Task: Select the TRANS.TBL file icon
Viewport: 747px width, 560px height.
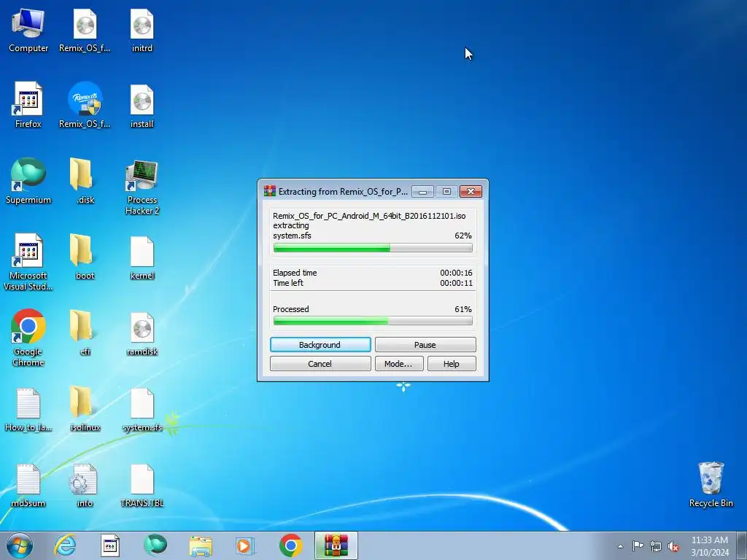Action: pyautogui.click(x=142, y=485)
